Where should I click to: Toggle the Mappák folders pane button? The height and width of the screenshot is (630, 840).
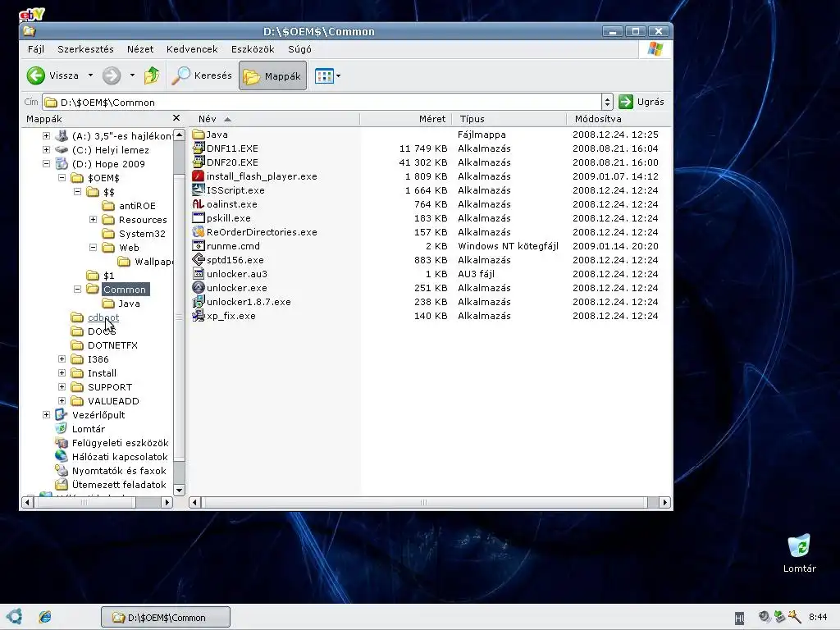coord(272,75)
